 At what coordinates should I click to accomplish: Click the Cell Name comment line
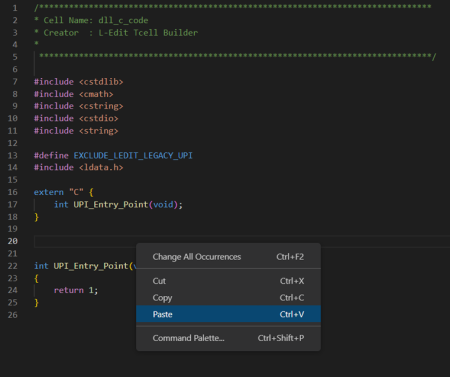pos(91,20)
